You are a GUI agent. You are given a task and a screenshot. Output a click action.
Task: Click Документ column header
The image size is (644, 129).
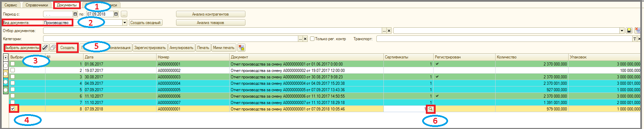point(306,57)
